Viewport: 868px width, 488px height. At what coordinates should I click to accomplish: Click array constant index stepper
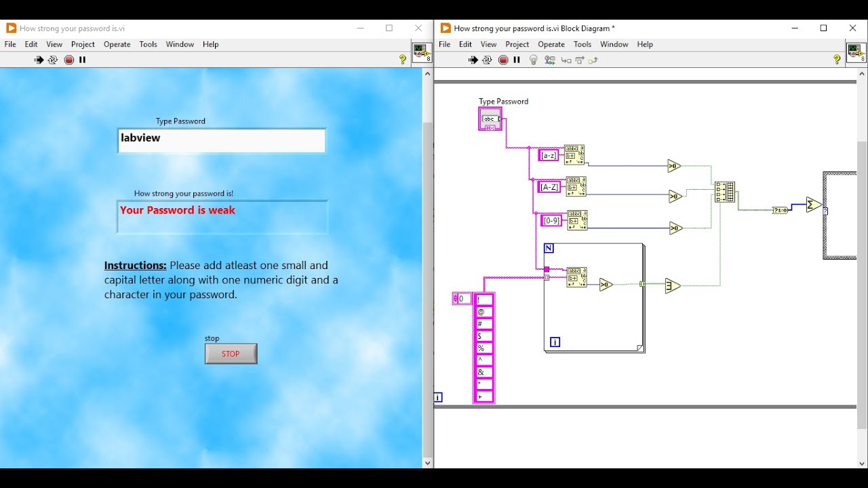coord(456,299)
